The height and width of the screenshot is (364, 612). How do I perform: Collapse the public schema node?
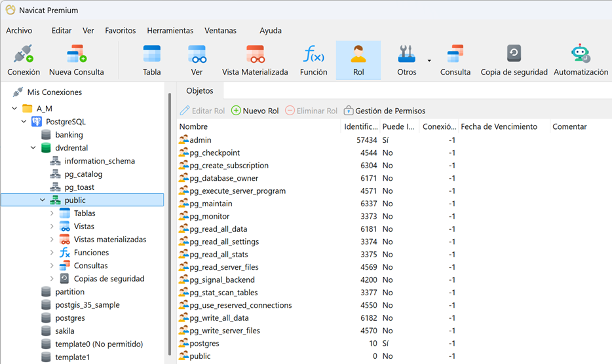[43, 200]
